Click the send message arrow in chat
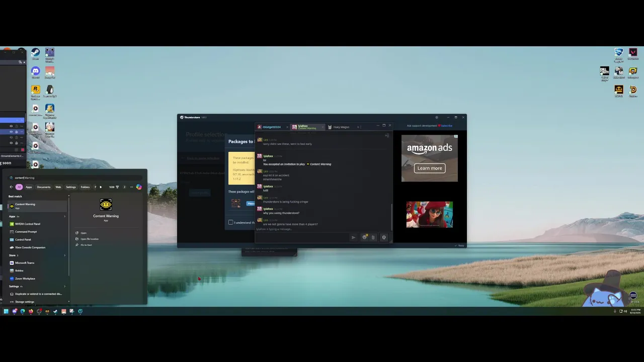644x362 pixels. [x=353, y=237]
